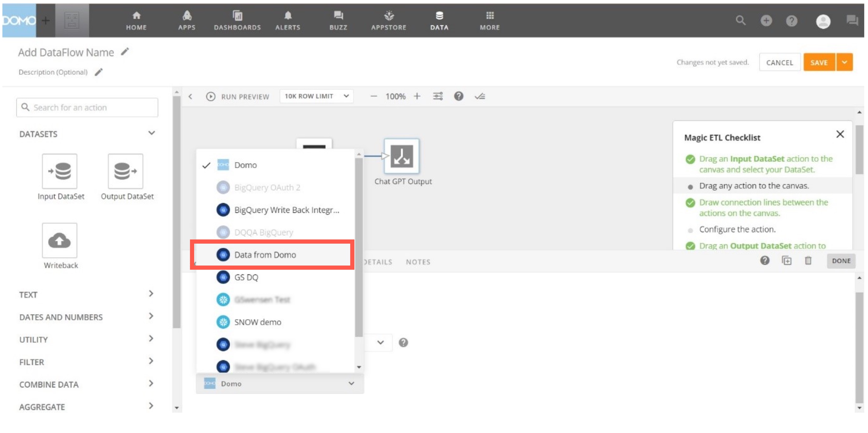Screen dimensions: 868x433
Task: Select Data from Domo in the dataset list
Action: [265, 255]
